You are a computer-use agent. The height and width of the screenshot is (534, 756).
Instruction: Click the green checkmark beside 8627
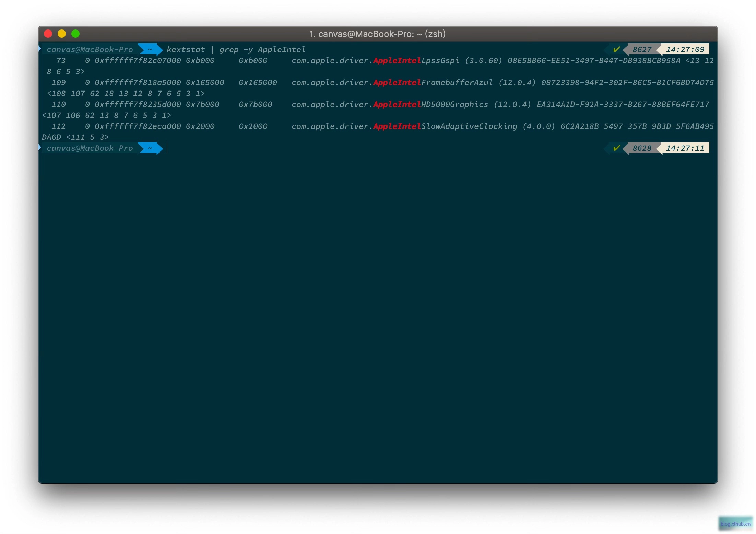616,49
